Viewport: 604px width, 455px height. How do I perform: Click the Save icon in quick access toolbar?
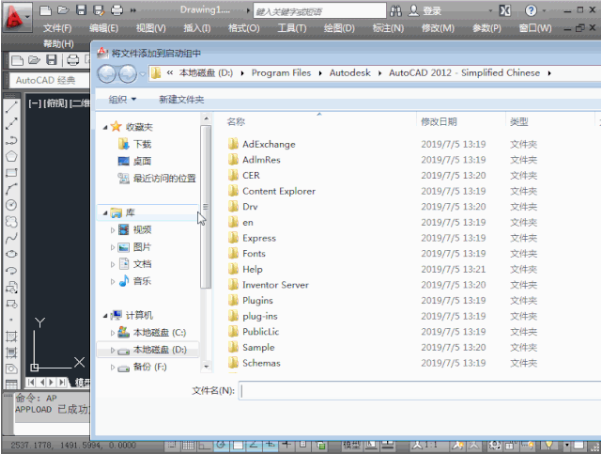pos(81,10)
